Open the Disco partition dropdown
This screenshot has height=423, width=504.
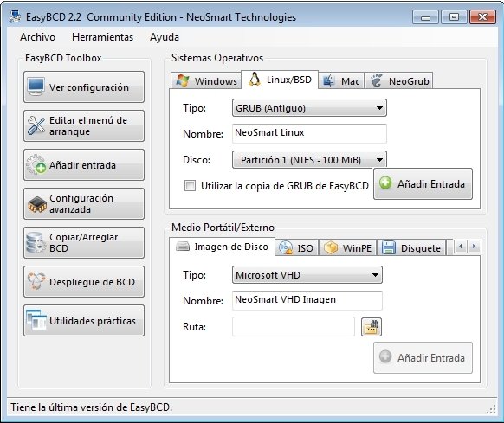click(309, 160)
